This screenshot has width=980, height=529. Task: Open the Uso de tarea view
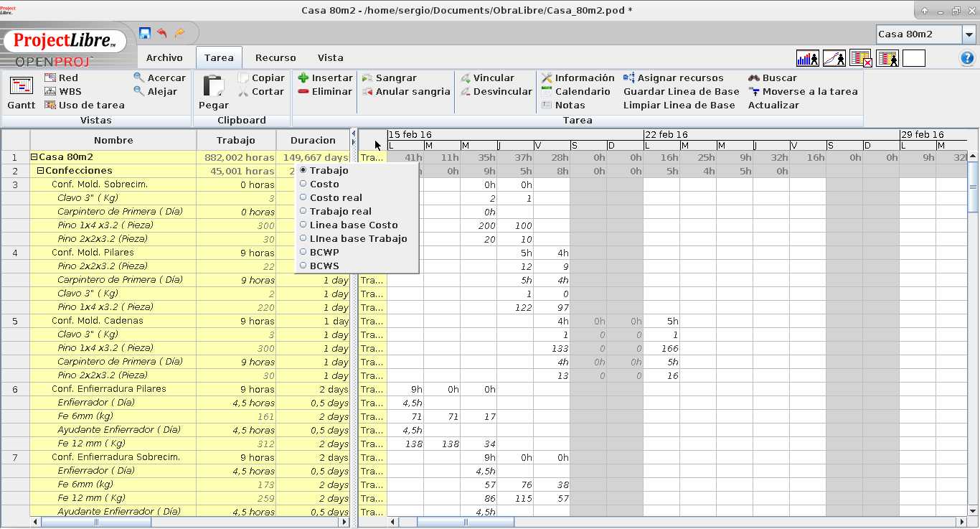pos(85,105)
